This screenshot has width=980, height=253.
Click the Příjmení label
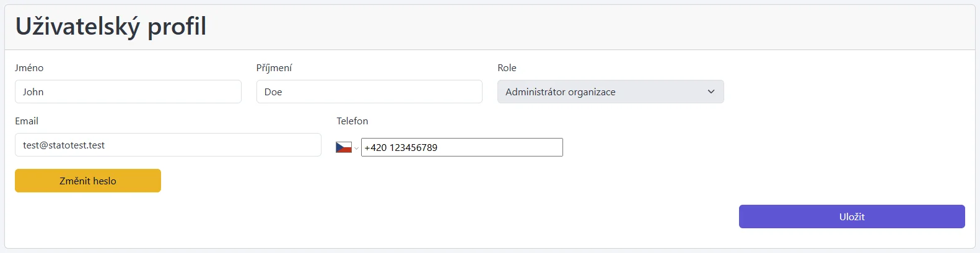coord(274,68)
